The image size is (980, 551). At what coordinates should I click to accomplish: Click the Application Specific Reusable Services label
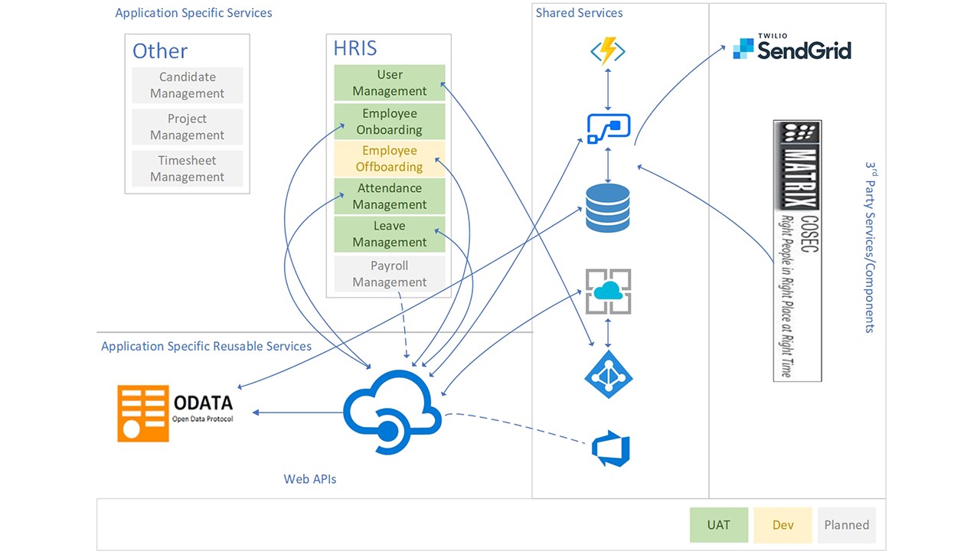[x=207, y=347]
